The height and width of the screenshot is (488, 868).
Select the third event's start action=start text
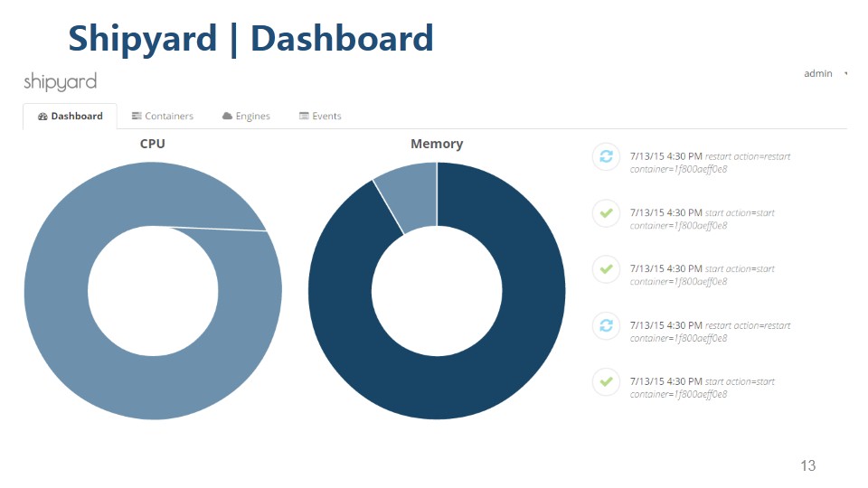pyautogui.click(x=740, y=269)
